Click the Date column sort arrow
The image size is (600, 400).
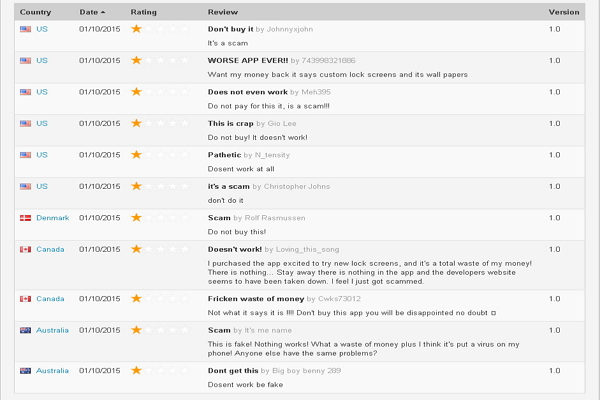coord(103,12)
